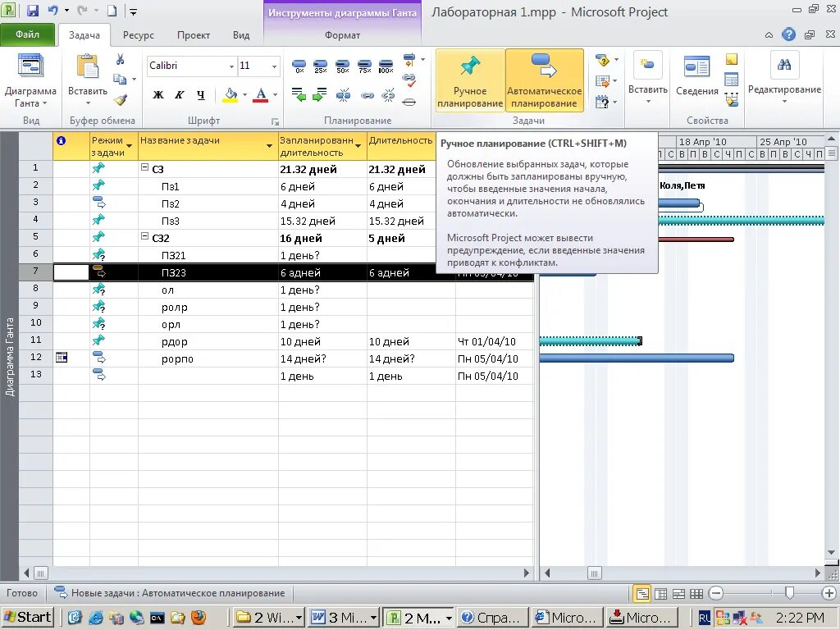Click the Respect Links icon with red checkmark
The height and width of the screenshot is (630, 840).
(x=409, y=80)
